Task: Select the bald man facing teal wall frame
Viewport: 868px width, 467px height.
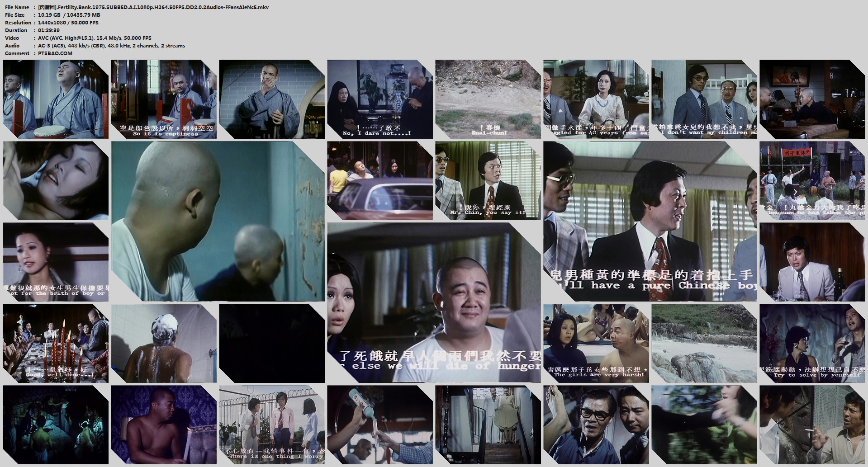Action: [x=218, y=221]
